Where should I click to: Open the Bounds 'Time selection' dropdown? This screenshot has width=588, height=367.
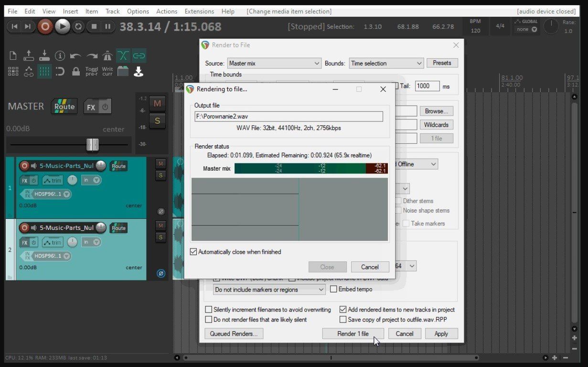click(x=386, y=63)
